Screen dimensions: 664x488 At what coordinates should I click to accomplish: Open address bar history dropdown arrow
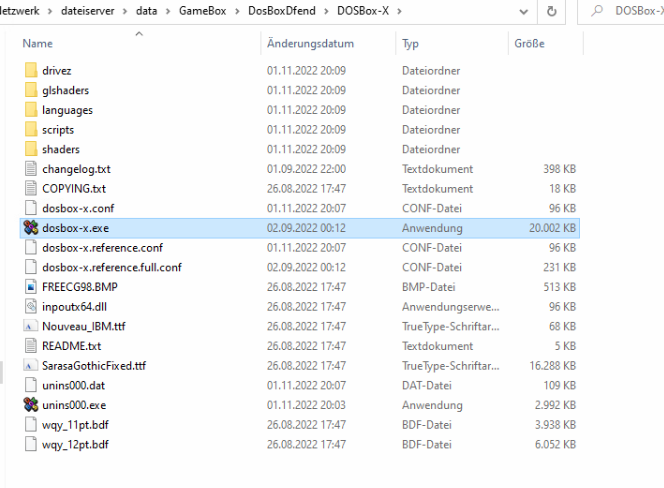point(523,10)
